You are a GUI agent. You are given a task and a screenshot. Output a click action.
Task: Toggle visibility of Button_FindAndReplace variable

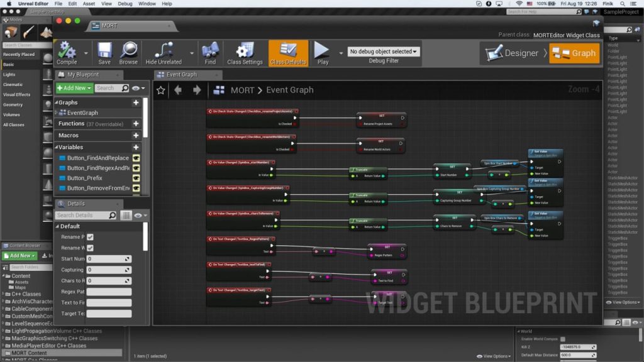tap(136, 158)
